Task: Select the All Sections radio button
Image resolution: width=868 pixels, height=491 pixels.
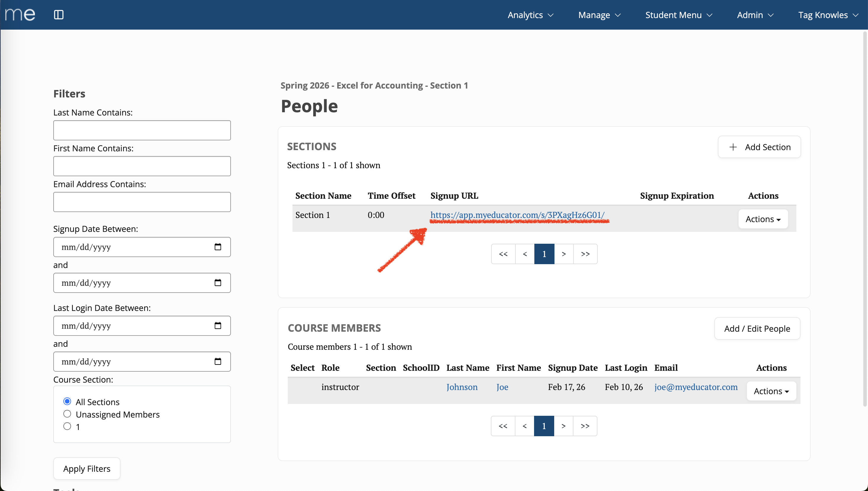Action: (67, 401)
